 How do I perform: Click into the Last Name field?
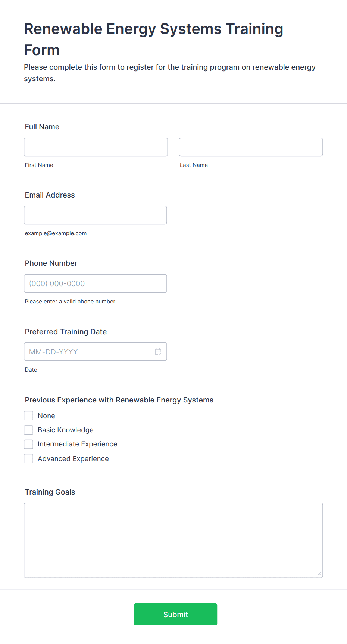tap(251, 147)
